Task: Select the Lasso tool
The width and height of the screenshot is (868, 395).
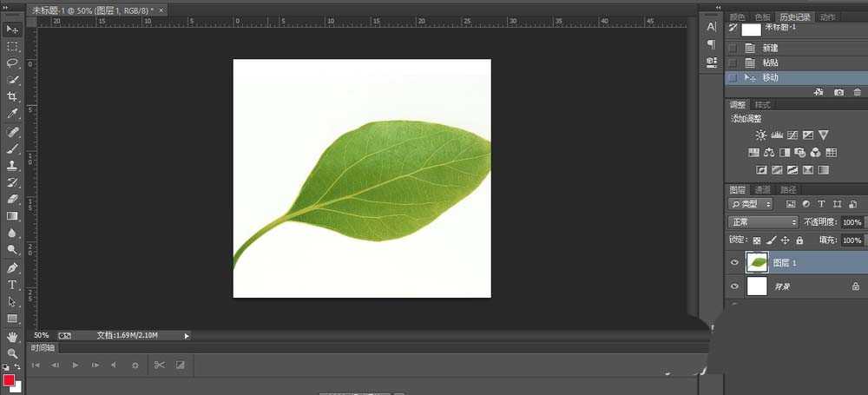Action: coord(12,63)
